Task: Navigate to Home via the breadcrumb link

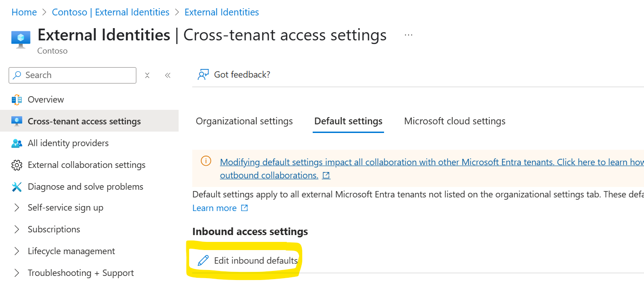Action: (x=24, y=12)
